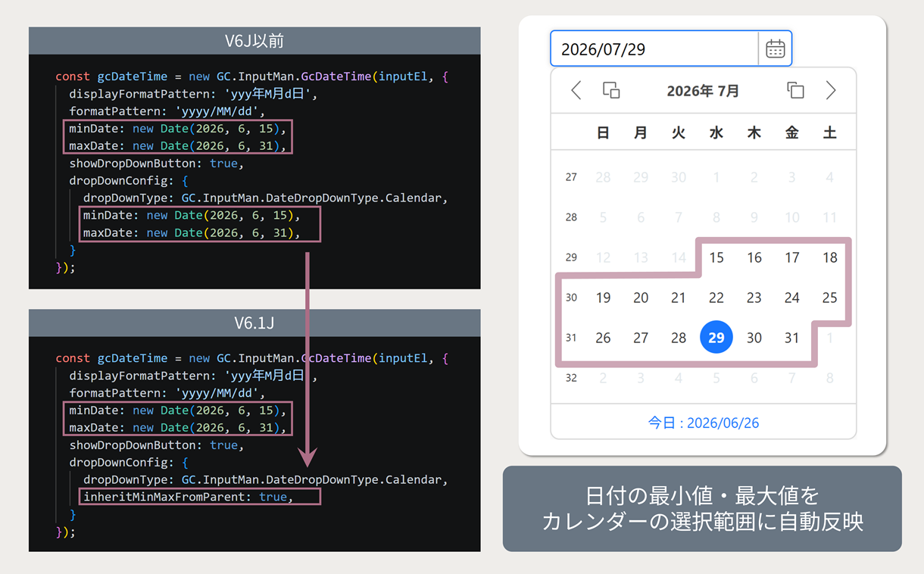This screenshot has width=924, height=574.
Task: Select day 27 in the last July row
Action: click(641, 338)
